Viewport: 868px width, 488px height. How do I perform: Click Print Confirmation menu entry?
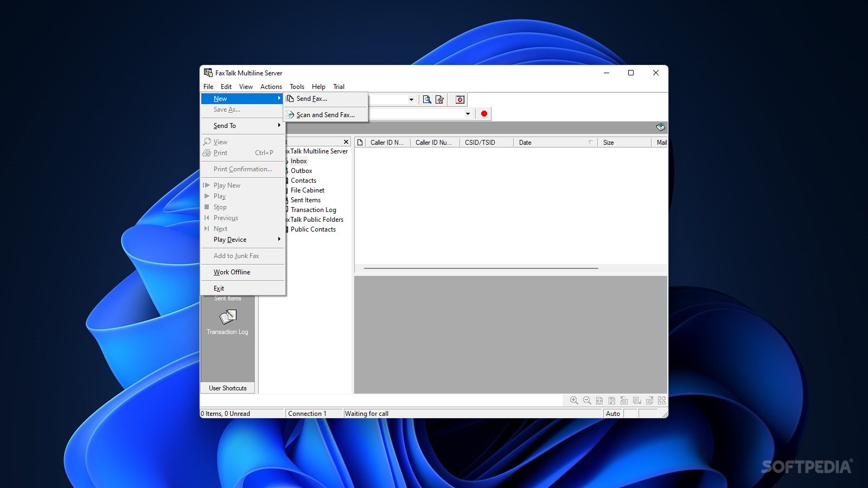click(242, 169)
